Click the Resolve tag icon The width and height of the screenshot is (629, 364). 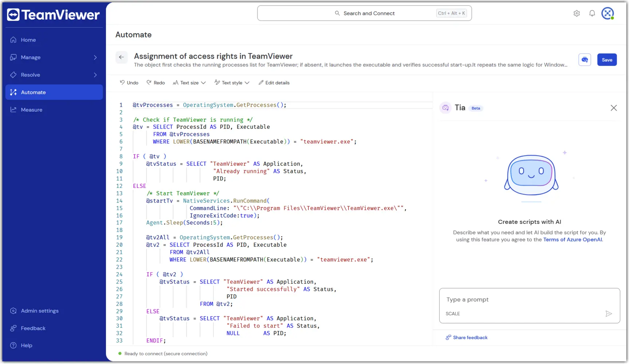pyautogui.click(x=13, y=75)
